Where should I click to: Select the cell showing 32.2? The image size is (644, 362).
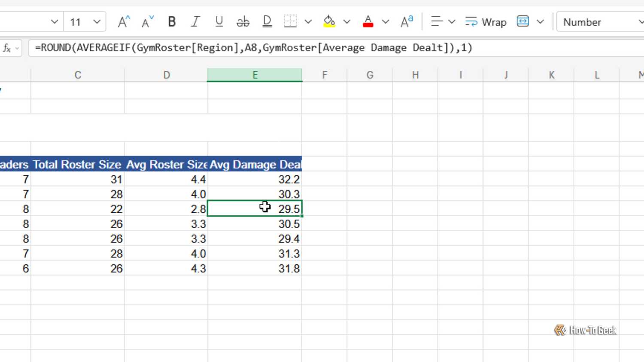[x=255, y=179]
